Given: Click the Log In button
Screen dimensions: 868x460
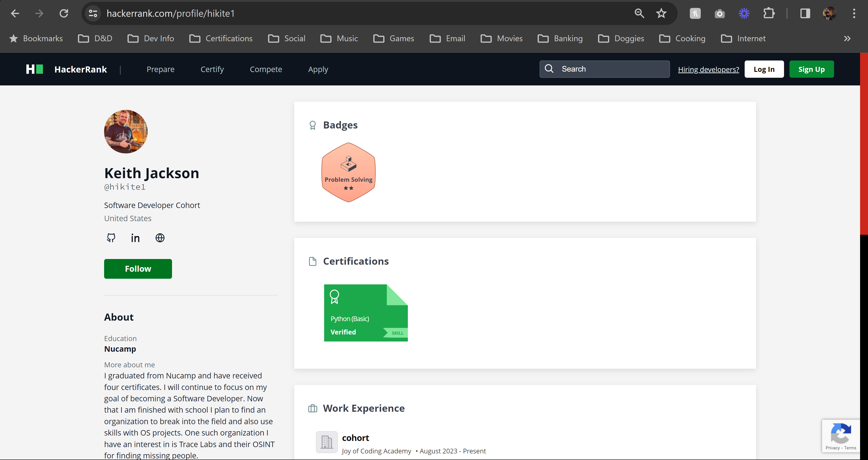Looking at the screenshot, I should click(x=764, y=69).
